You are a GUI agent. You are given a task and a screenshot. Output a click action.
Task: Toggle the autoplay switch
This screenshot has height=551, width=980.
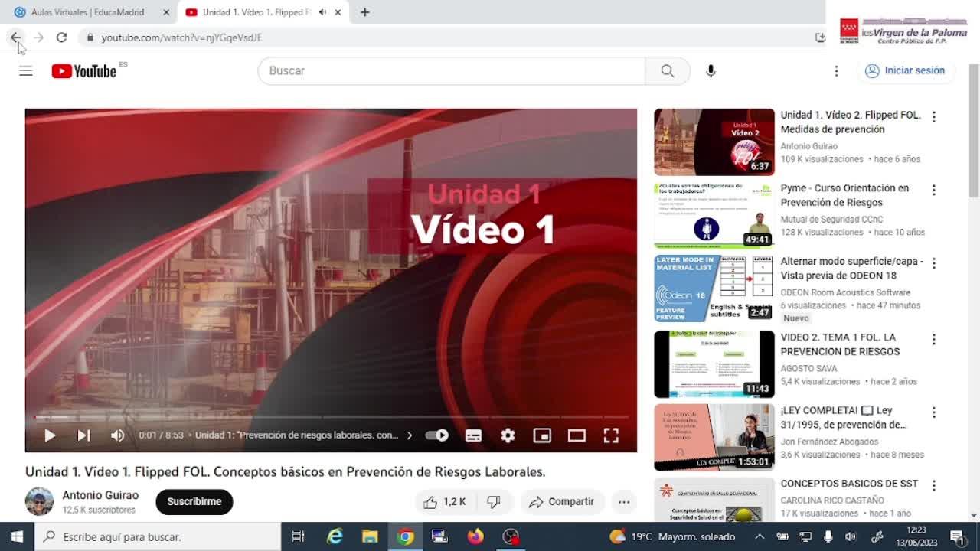(437, 435)
